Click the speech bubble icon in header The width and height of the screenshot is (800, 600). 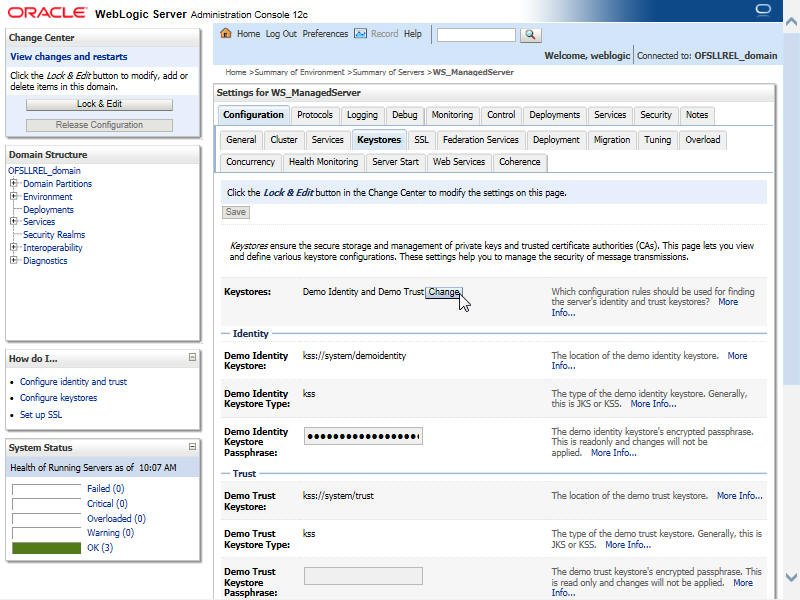pos(763,10)
